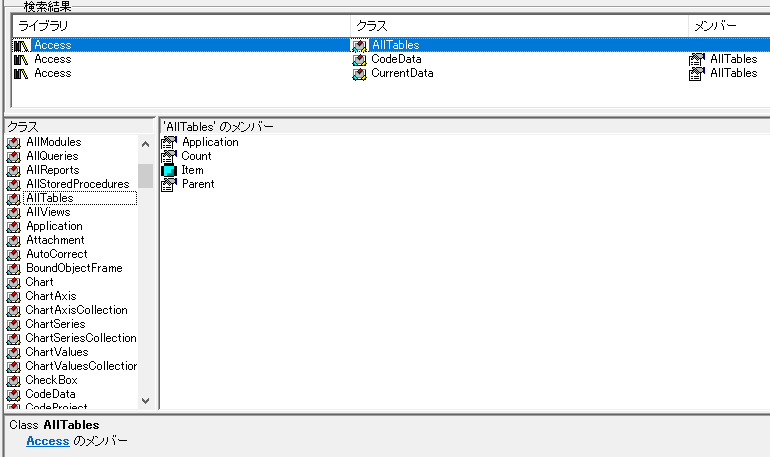The image size is (770, 457).
Task: Select the Application class in the class list
Action: [x=55, y=226]
